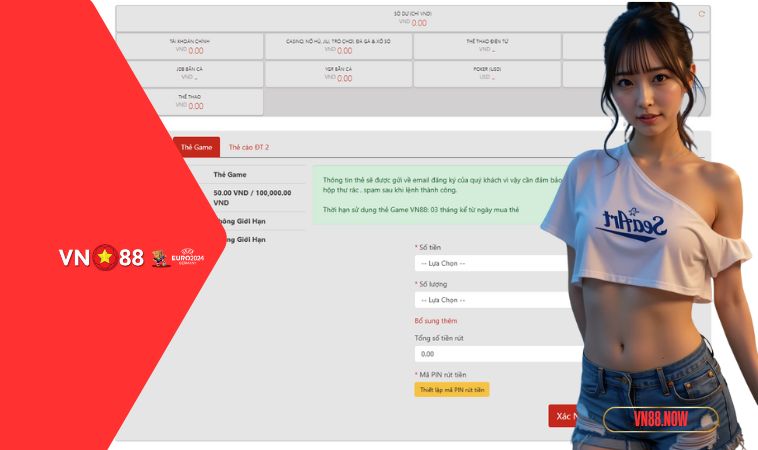Switch to the Thẻ cào ĐT 2 tab

(248, 147)
